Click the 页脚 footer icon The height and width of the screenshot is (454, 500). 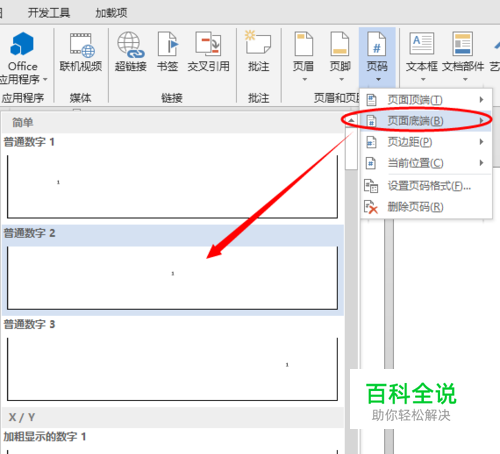[340, 44]
